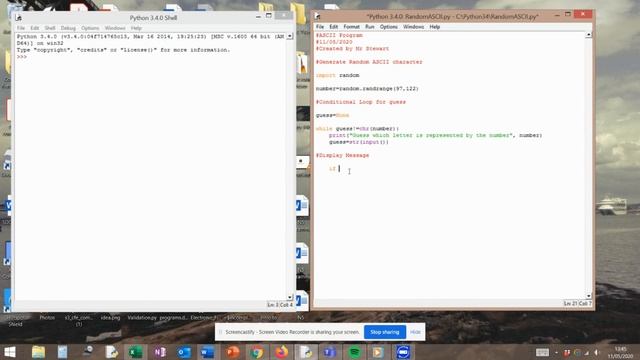Open the touch keyboard from system tray
Viewport: 640px width, 360px height.
pyautogui.click(x=542, y=352)
